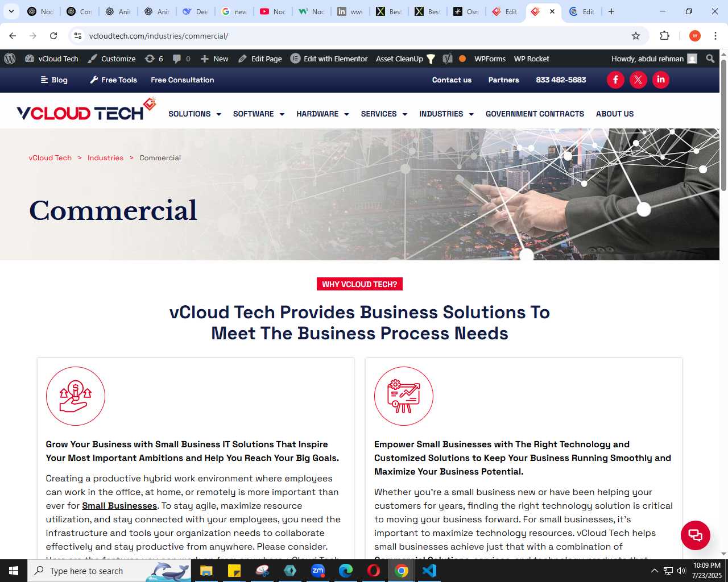Screen dimensions: 728x582
Task: Open the site information icon in address bar
Action: point(78,36)
